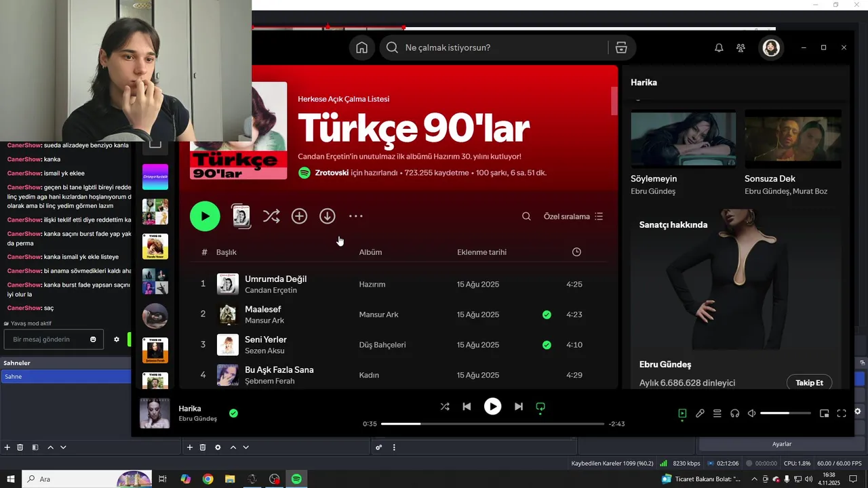Search within playlist using magnifier icon

click(x=526, y=216)
